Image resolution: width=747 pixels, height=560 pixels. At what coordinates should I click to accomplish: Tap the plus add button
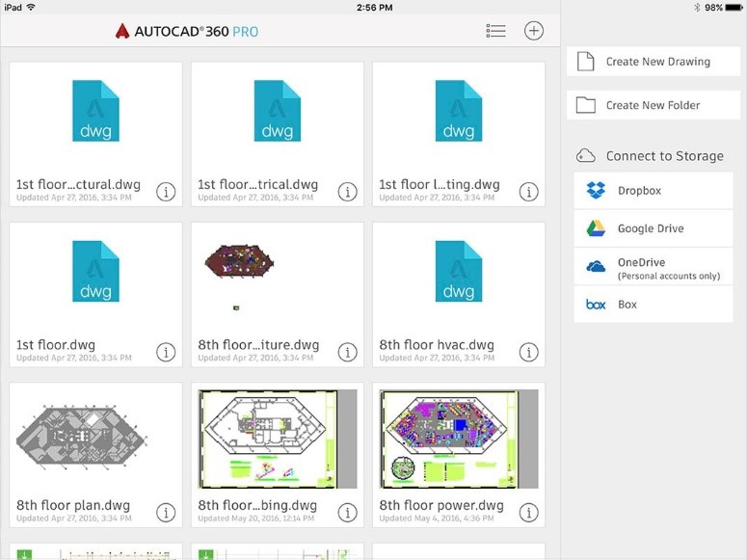534,31
